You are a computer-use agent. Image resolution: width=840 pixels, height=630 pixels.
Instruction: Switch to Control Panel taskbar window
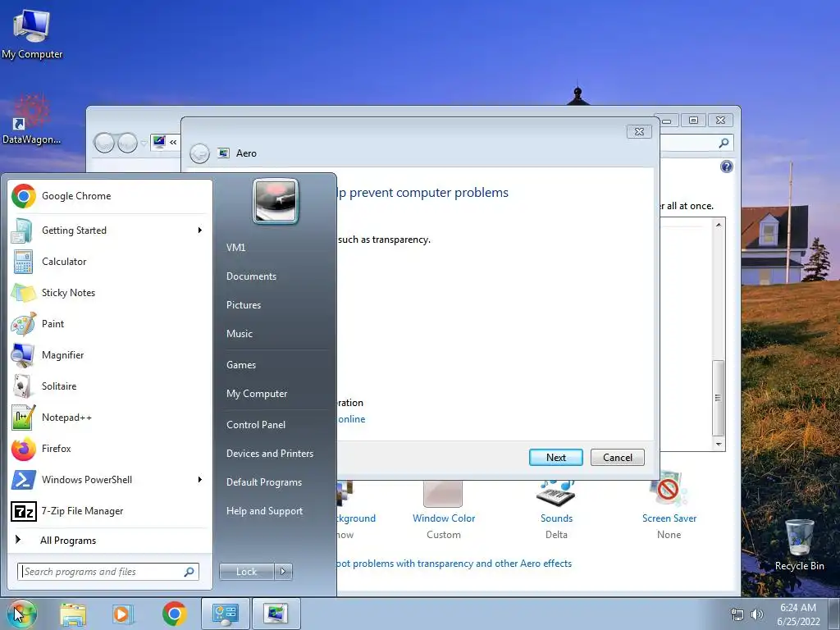[x=225, y=614]
